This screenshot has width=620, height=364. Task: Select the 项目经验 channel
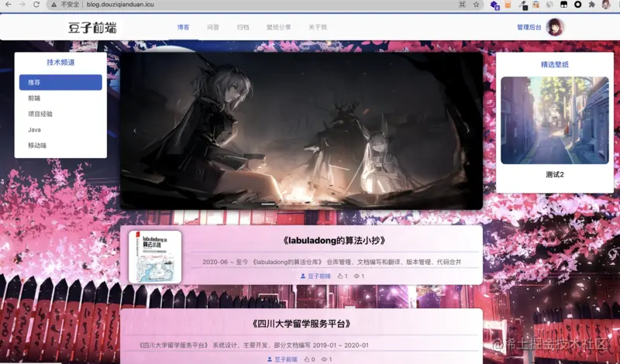(60, 114)
